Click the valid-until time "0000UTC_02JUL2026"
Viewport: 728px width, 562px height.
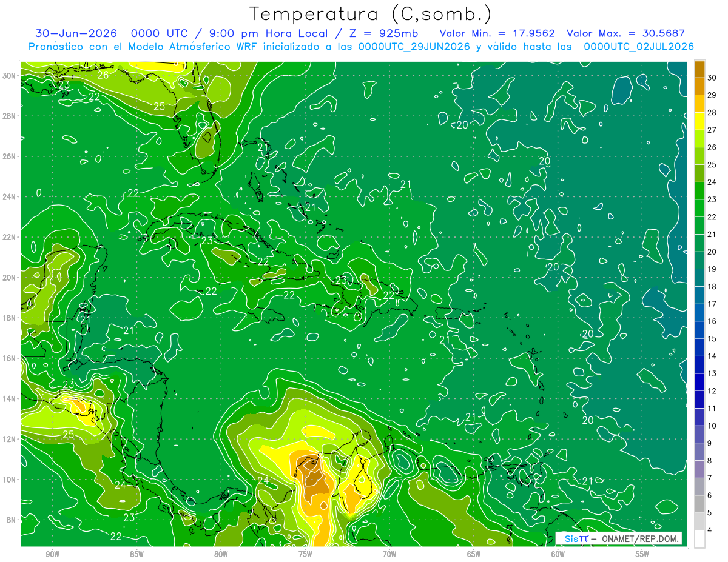click(639, 47)
